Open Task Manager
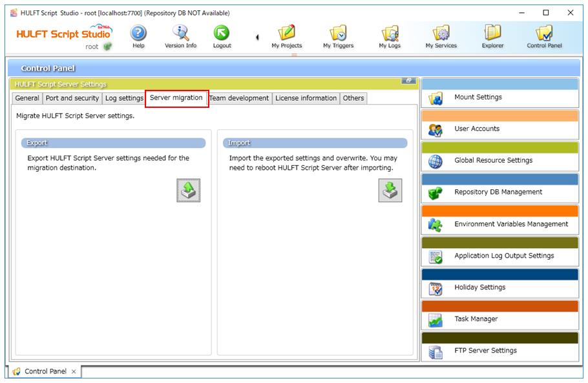 [x=500, y=315]
